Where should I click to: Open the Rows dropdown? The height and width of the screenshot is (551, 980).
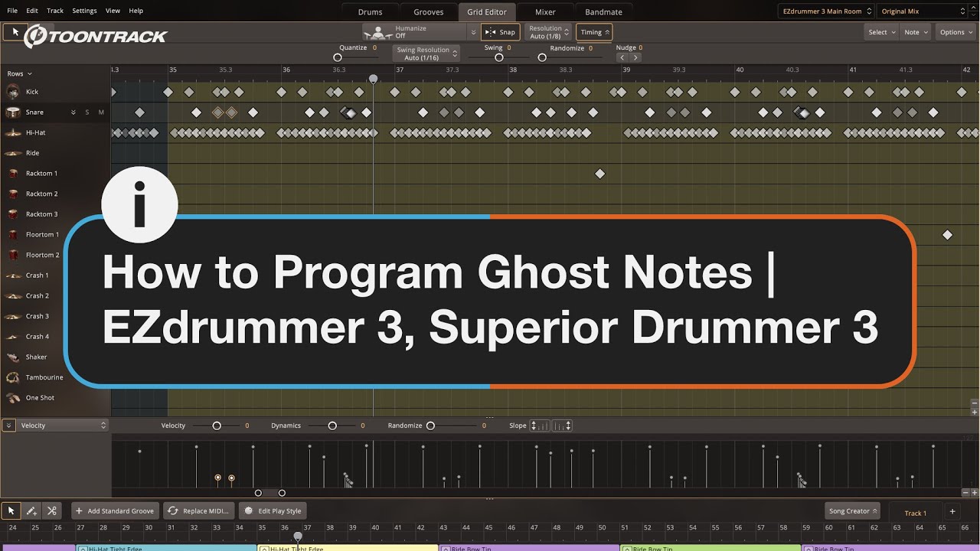point(19,73)
